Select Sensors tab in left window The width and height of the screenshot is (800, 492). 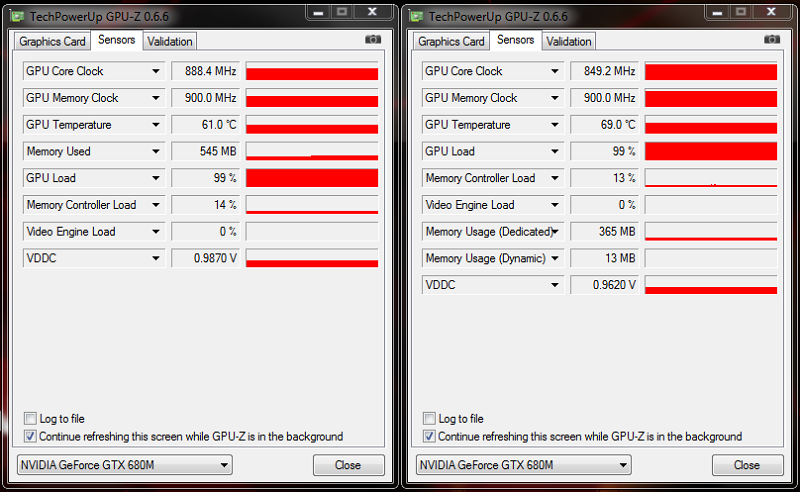116,40
